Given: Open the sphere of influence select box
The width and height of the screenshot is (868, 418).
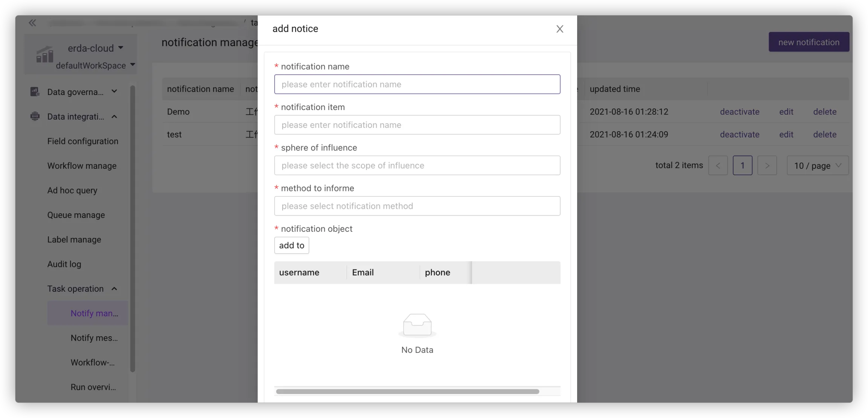Looking at the screenshot, I should point(417,165).
